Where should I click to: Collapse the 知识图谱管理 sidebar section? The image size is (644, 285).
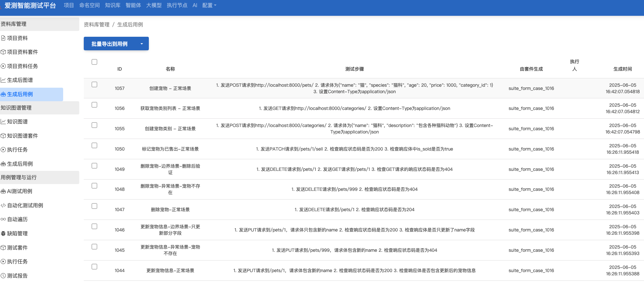click(x=39, y=108)
